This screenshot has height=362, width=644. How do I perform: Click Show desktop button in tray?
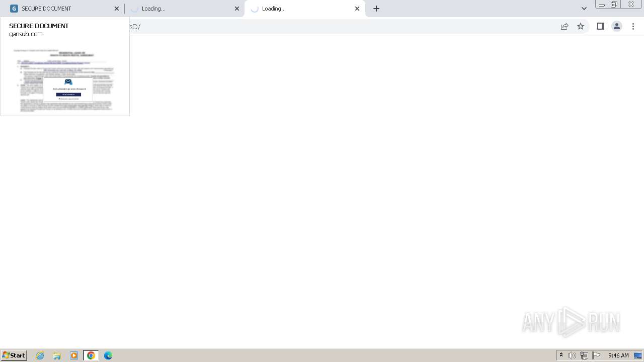pos(638,355)
